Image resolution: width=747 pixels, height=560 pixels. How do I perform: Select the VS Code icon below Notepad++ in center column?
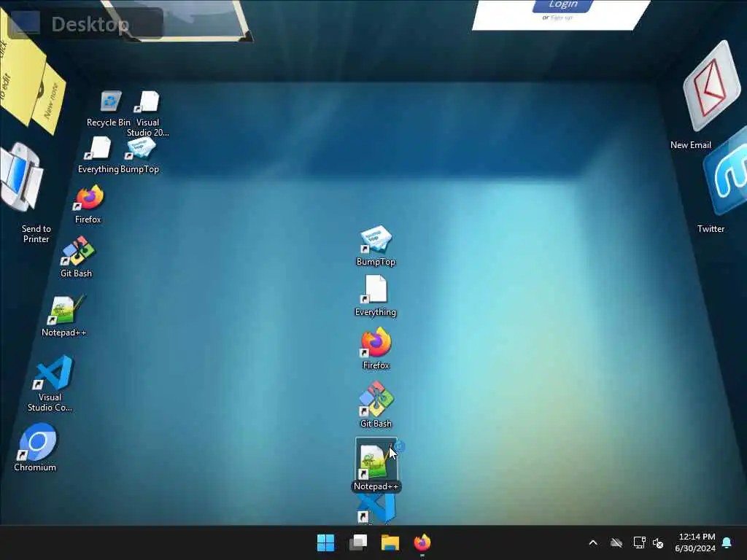click(376, 508)
